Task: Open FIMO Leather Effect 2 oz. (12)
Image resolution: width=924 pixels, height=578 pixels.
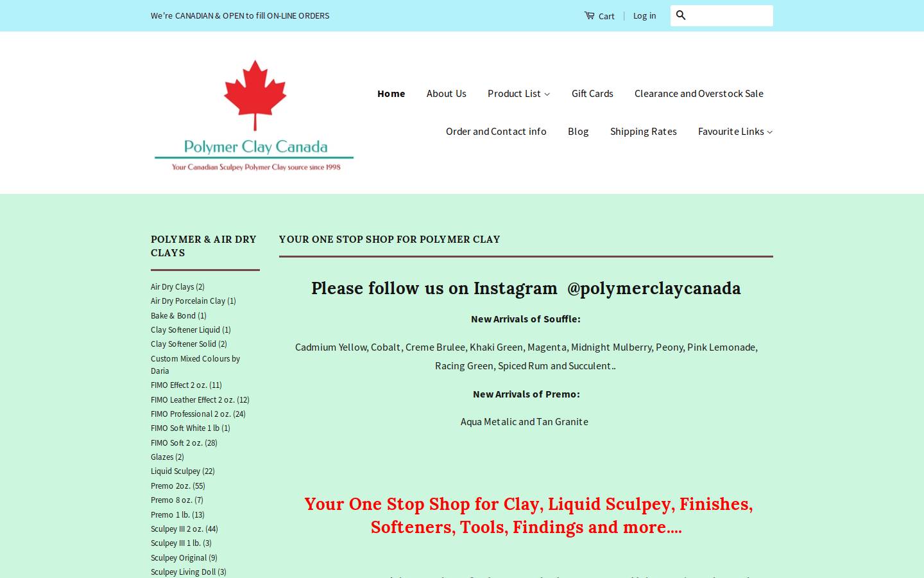Action: pos(200,399)
